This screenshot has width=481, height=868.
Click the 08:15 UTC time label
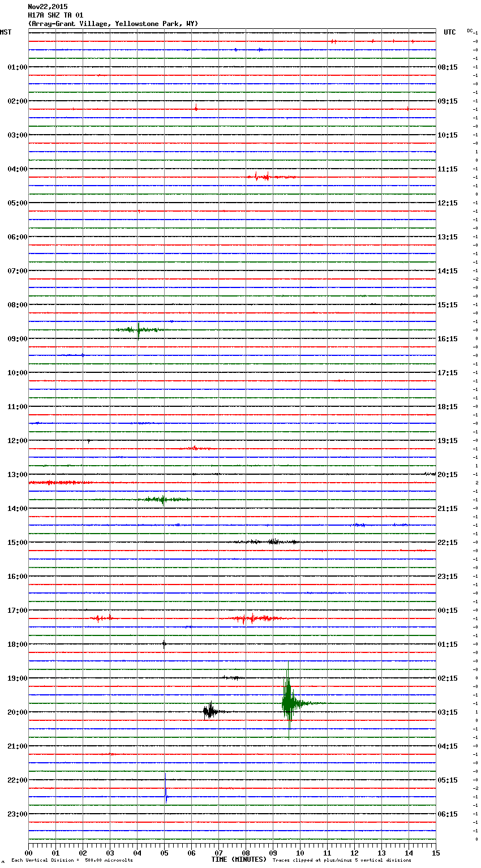click(448, 67)
